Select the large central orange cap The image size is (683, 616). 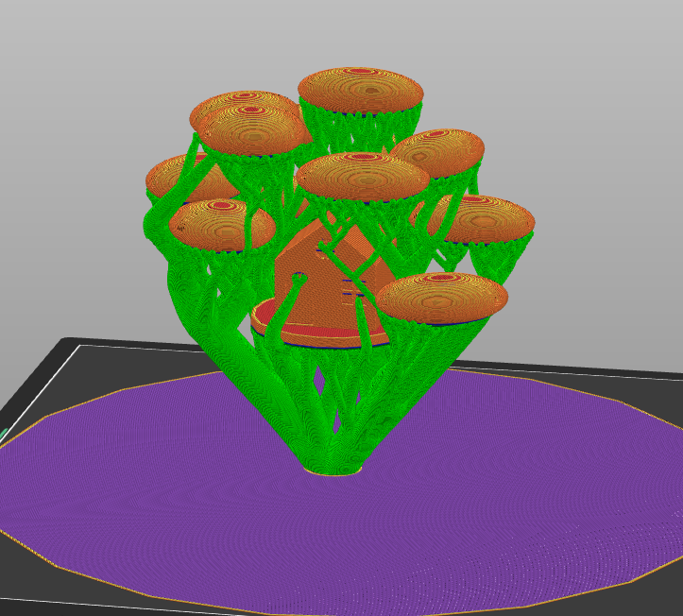coord(362,176)
